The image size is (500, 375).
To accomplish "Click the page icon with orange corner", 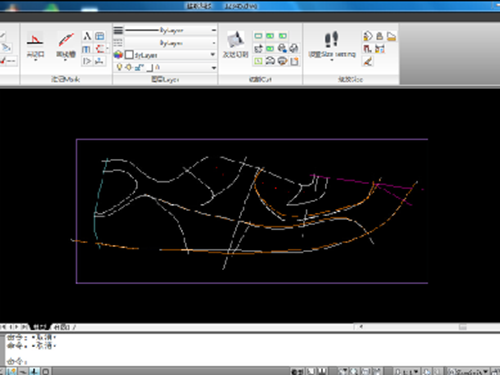I will click(294, 61).
